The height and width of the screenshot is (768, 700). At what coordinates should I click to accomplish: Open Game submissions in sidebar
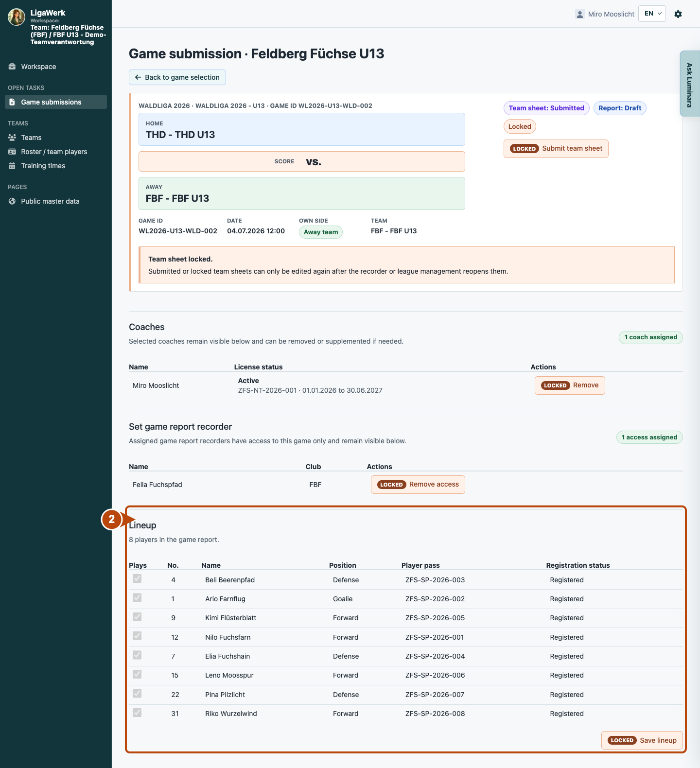tap(56, 102)
